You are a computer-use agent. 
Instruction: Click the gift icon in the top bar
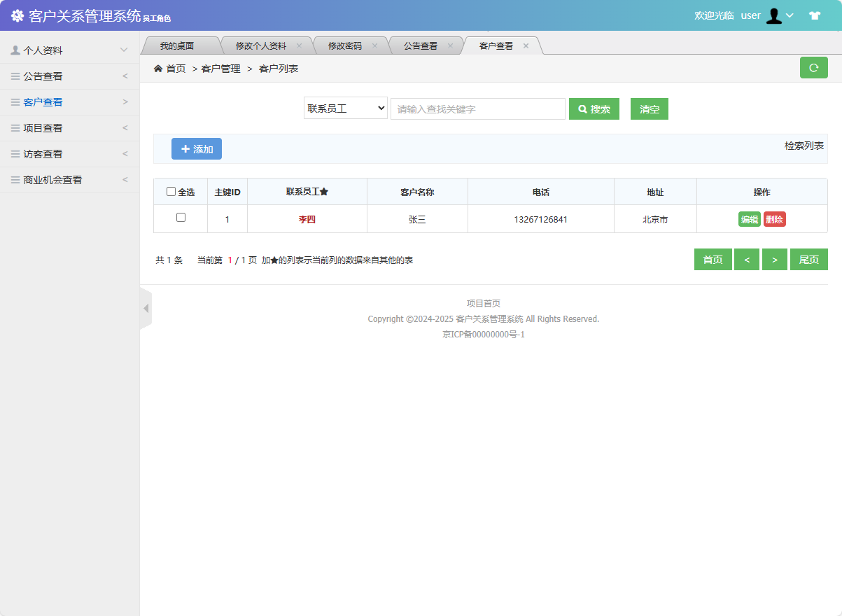click(815, 15)
